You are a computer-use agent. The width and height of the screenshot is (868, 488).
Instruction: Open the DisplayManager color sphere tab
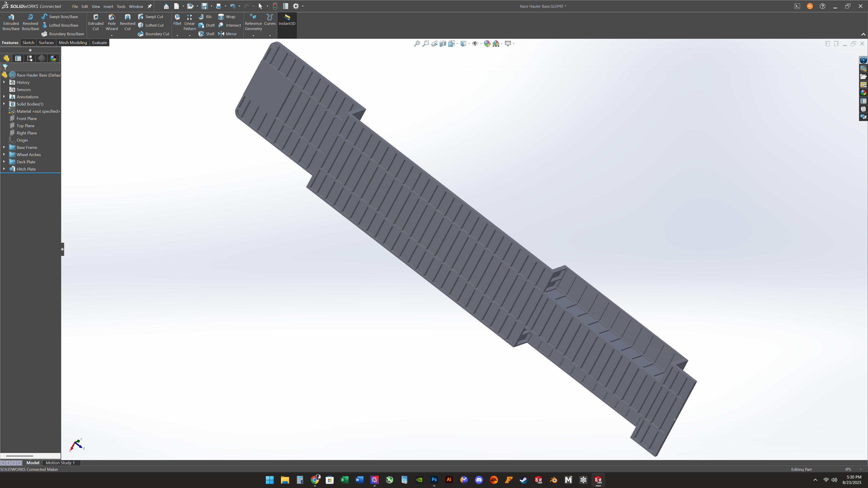pyautogui.click(x=53, y=58)
